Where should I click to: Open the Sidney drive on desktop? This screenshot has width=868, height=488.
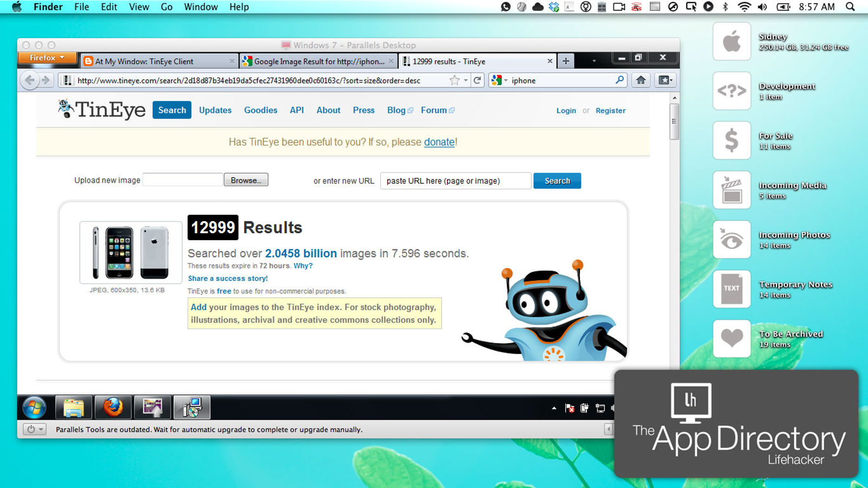point(732,41)
